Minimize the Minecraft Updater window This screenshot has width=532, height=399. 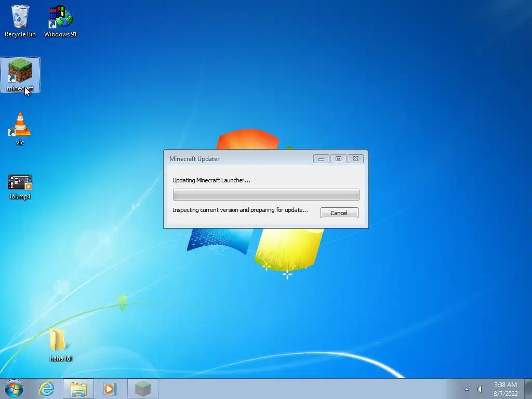321,159
